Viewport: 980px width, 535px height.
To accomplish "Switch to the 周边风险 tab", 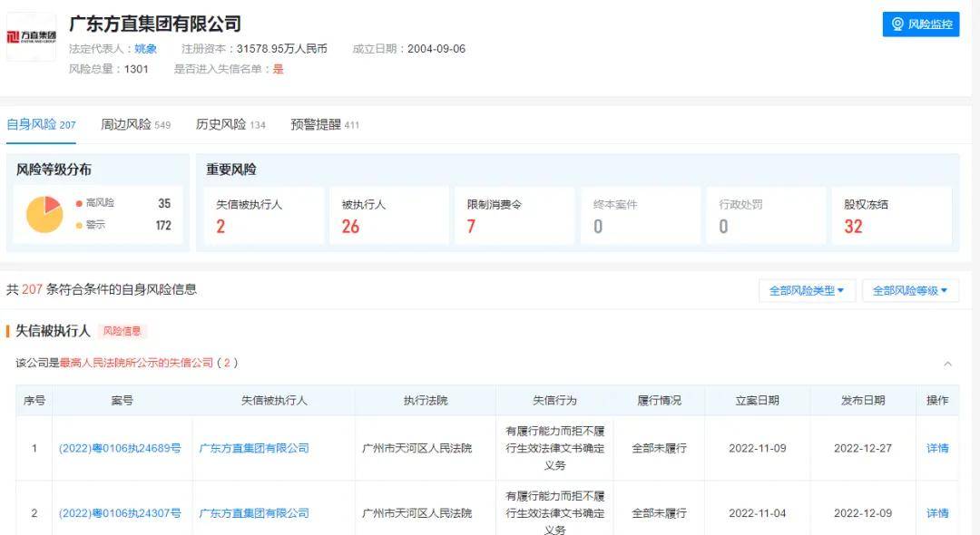I will click(135, 124).
